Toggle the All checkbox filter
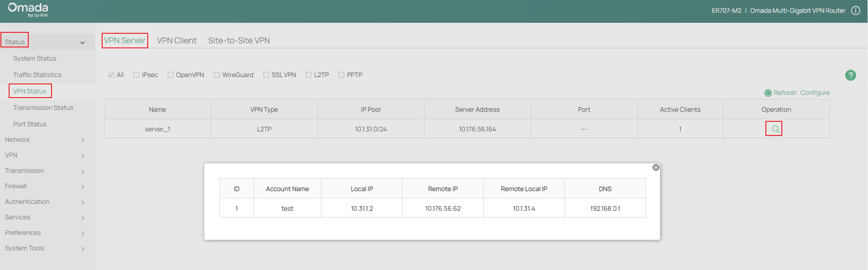The width and height of the screenshot is (868, 270). pyautogui.click(x=111, y=75)
